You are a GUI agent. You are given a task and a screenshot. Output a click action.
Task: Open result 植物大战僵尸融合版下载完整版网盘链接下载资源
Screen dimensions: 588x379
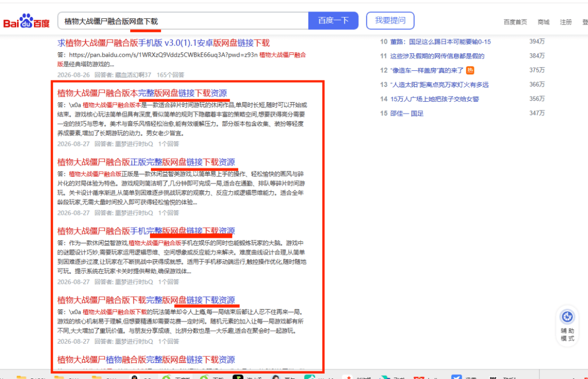pos(146,300)
